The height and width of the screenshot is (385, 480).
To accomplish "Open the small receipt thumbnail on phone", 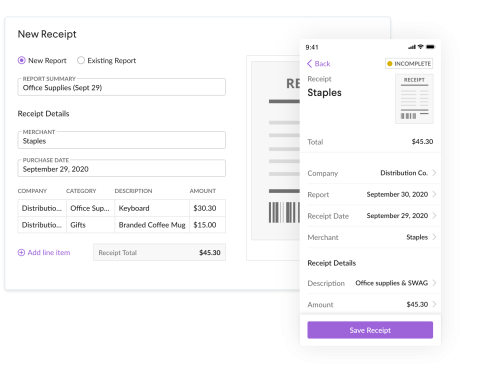I will pyautogui.click(x=414, y=99).
